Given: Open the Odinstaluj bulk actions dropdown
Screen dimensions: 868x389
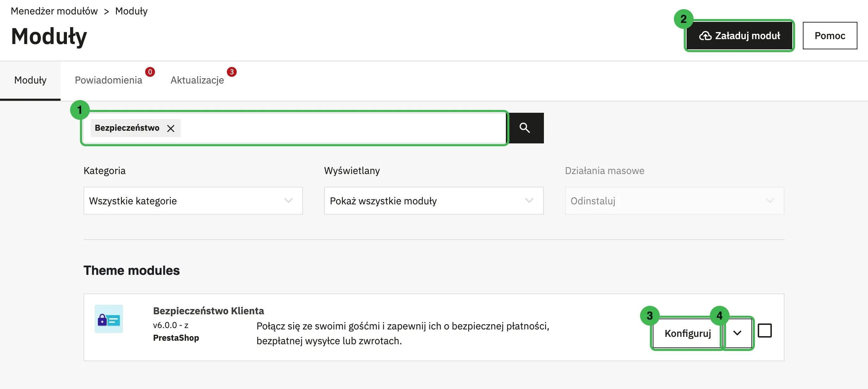Looking at the screenshot, I should pyautogui.click(x=675, y=201).
